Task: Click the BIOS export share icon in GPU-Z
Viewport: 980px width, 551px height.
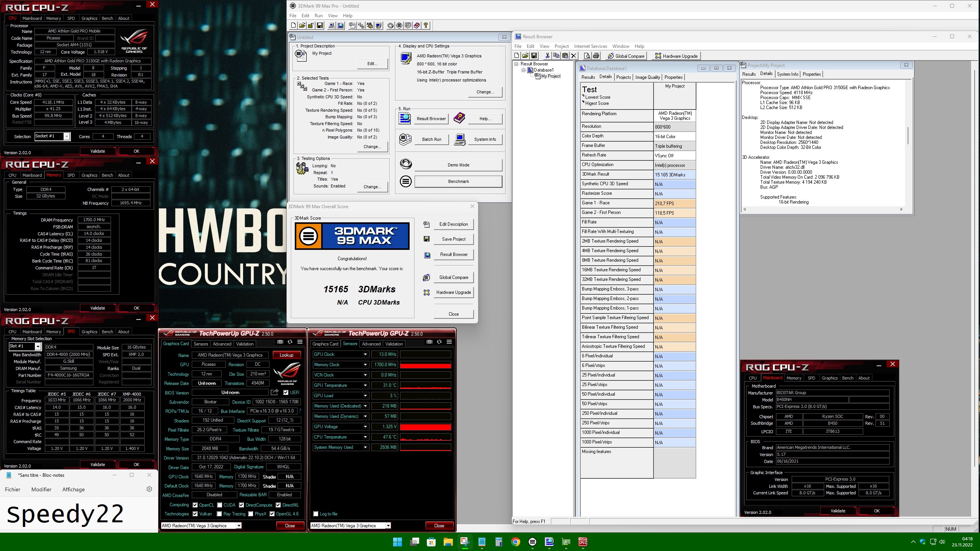Action: (x=274, y=392)
